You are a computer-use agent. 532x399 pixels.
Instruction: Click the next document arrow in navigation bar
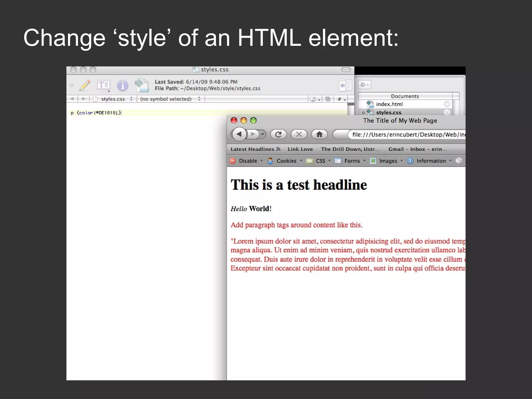83,99
